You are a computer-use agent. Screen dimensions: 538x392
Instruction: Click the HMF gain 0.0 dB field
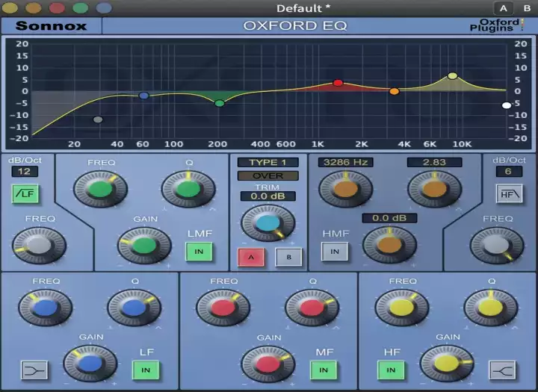click(x=390, y=218)
